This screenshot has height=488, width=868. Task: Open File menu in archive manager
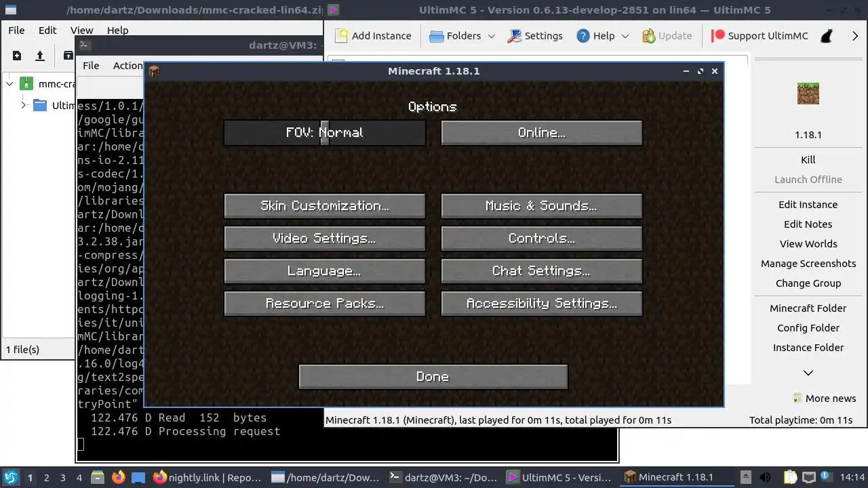pyautogui.click(x=16, y=30)
